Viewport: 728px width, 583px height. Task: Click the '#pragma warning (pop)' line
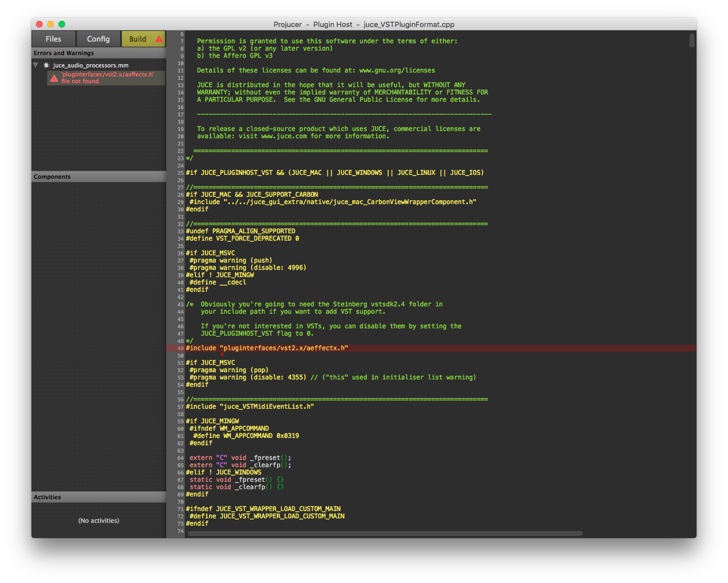229,370
